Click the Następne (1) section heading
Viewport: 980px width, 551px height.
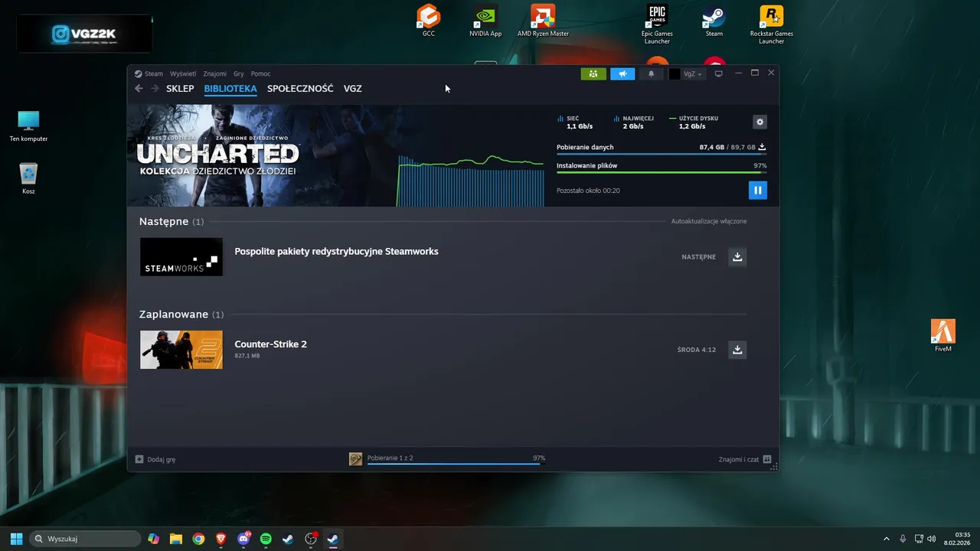click(171, 221)
